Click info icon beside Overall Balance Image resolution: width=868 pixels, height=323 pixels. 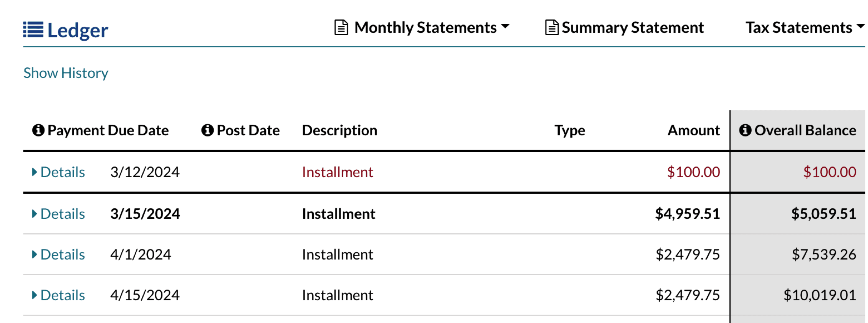(x=745, y=130)
